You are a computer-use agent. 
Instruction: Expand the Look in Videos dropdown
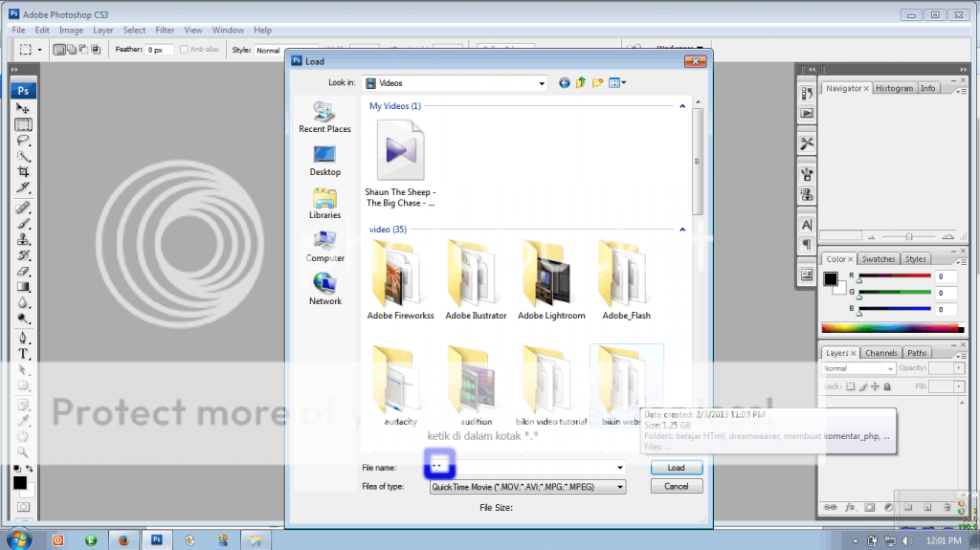[542, 83]
